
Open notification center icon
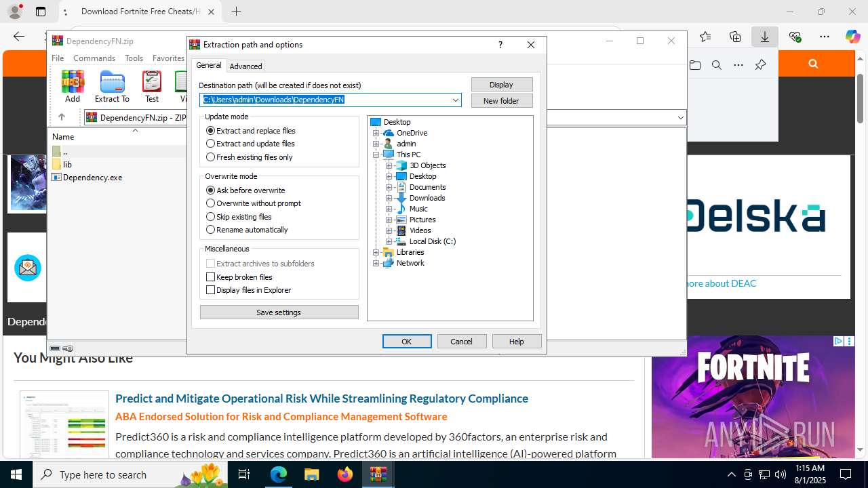pos(846,474)
